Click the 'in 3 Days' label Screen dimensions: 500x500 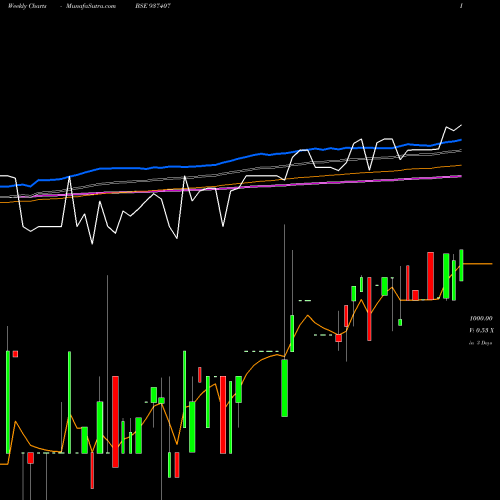[x=481, y=343]
